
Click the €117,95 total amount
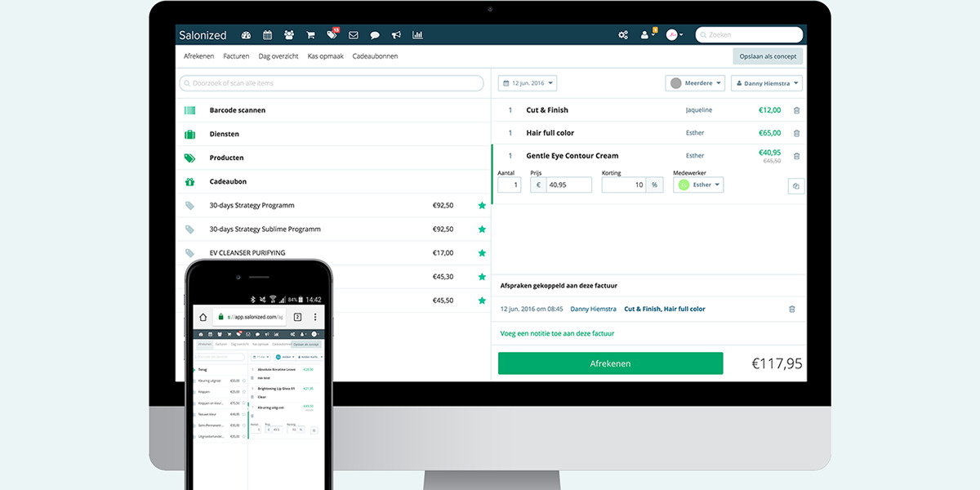coord(777,364)
